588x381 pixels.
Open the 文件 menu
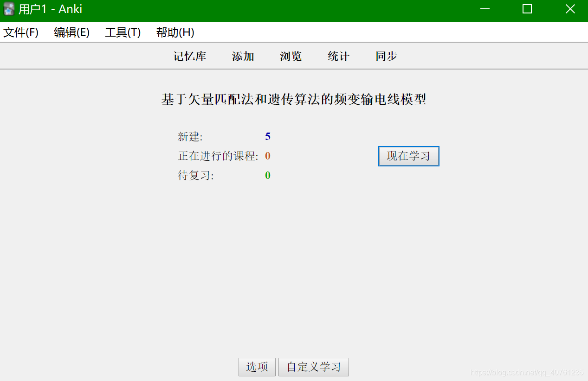(x=20, y=32)
